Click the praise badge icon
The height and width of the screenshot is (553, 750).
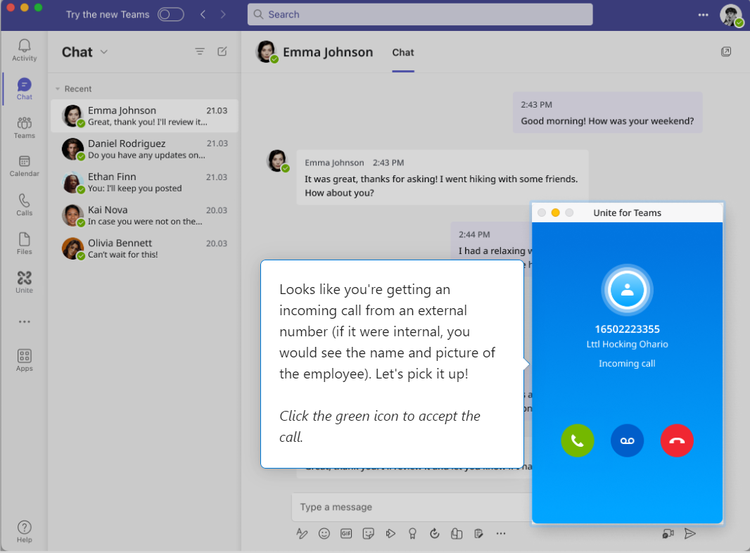click(412, 533)
